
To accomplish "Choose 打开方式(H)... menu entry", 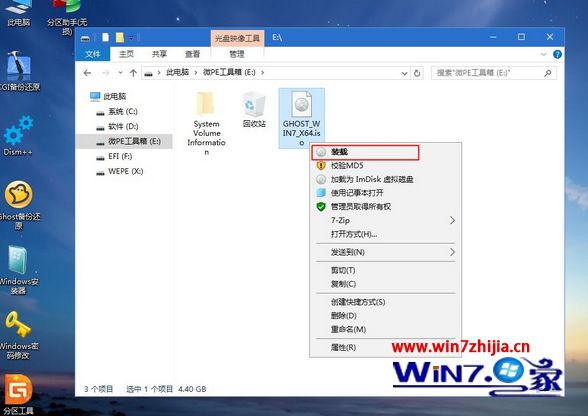I will (x=385, y=234).
